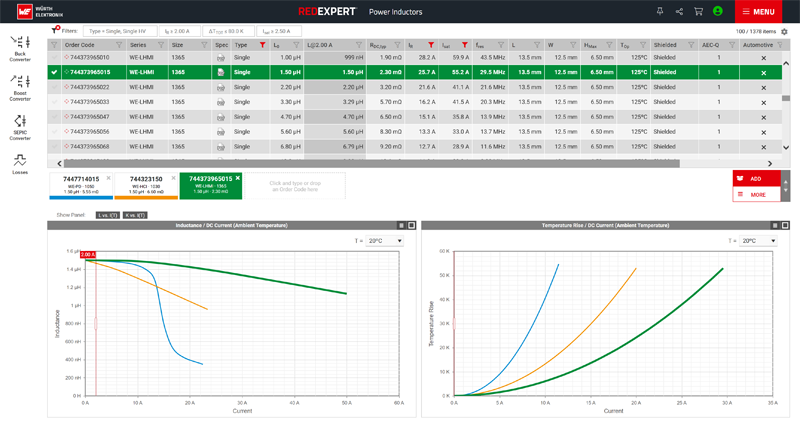The image size is (800, 423).
Task: Toggle the 'K vs. I(T)' panel
Action: tap(136, 215)
